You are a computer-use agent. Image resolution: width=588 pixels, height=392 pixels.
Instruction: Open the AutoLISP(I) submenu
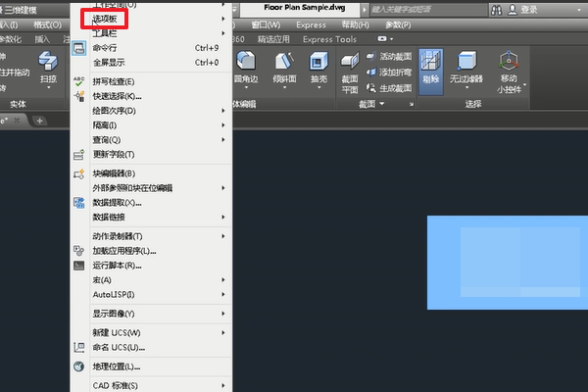click(x=150, y=295)
